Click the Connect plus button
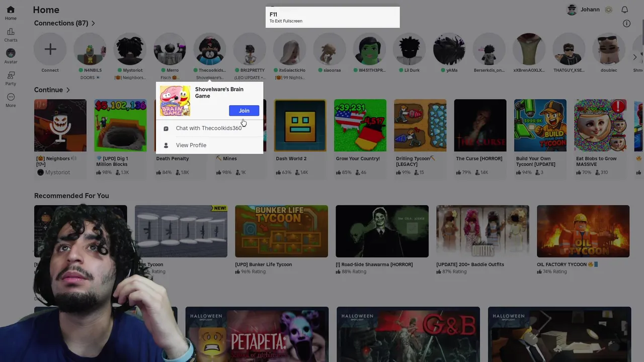The width and height of the screenshot is (644, 362). 50,49
